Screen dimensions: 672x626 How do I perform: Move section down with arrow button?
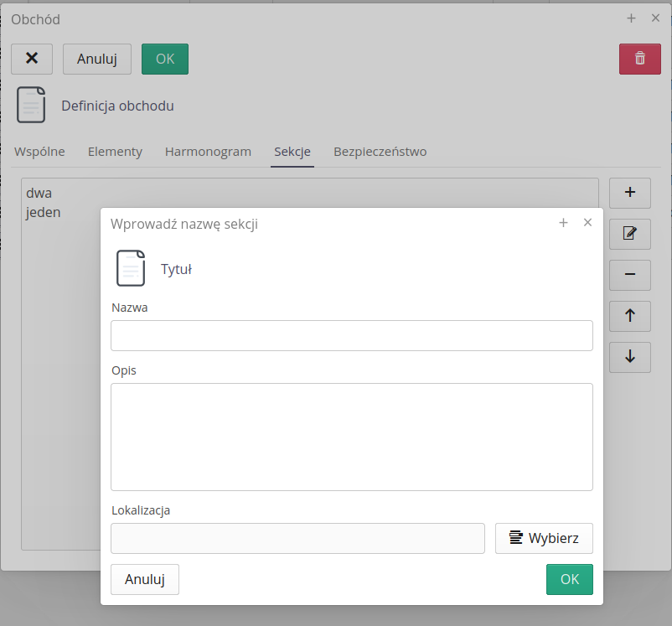(x=630, y=357)
